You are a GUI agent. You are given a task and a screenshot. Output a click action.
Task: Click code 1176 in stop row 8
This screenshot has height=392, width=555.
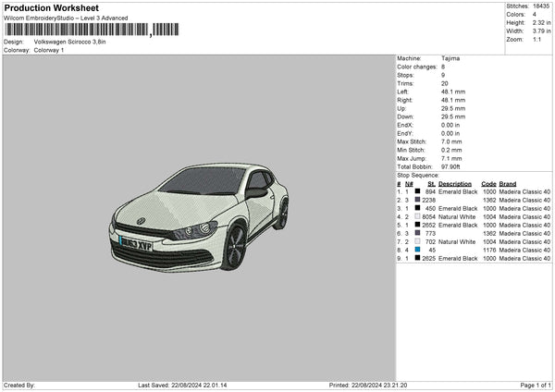[x=489, y=251]
